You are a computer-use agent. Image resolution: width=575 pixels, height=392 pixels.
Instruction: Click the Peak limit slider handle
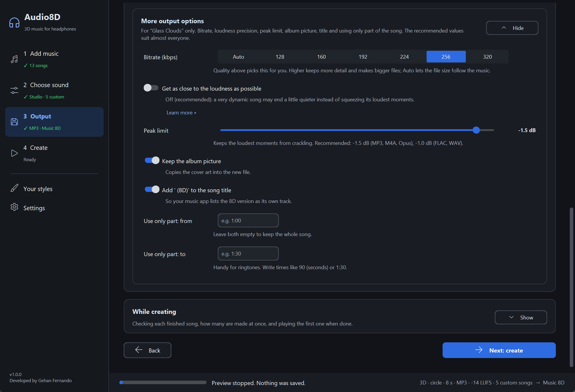(476, 130)
